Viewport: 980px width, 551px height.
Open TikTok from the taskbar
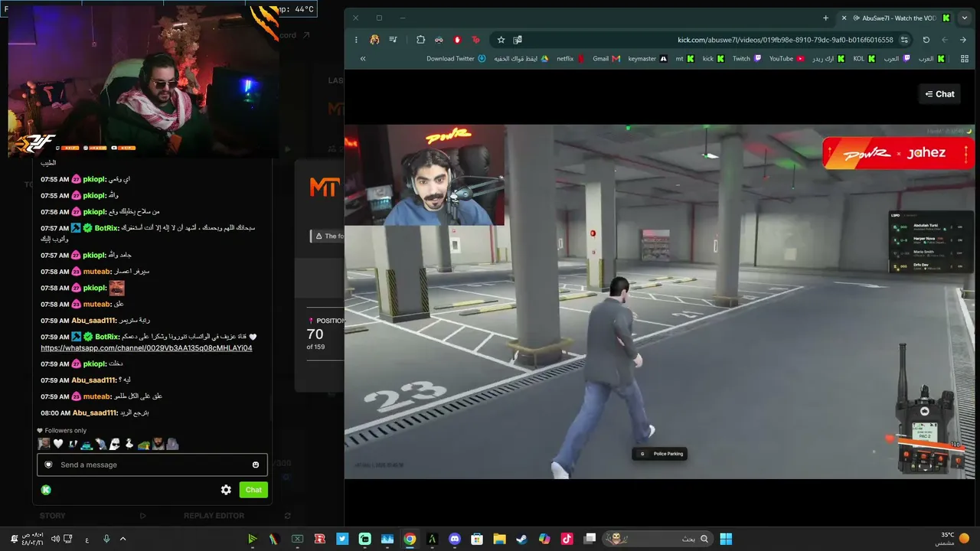567,539
